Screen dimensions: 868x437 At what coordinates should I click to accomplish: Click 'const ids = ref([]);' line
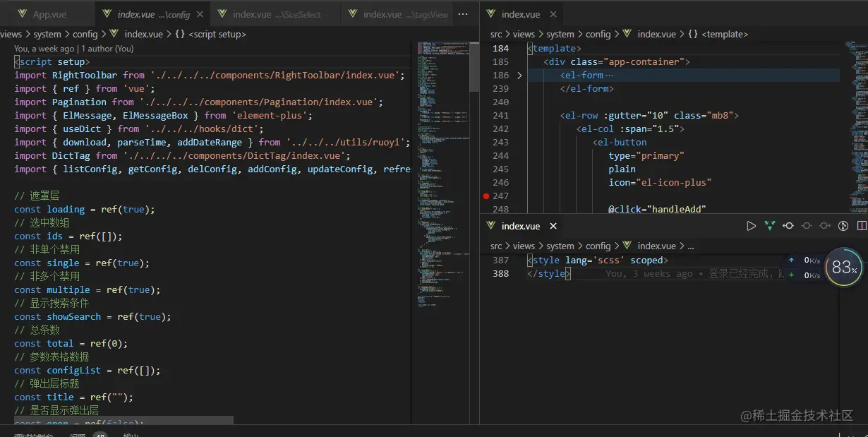tap(68, 236)
